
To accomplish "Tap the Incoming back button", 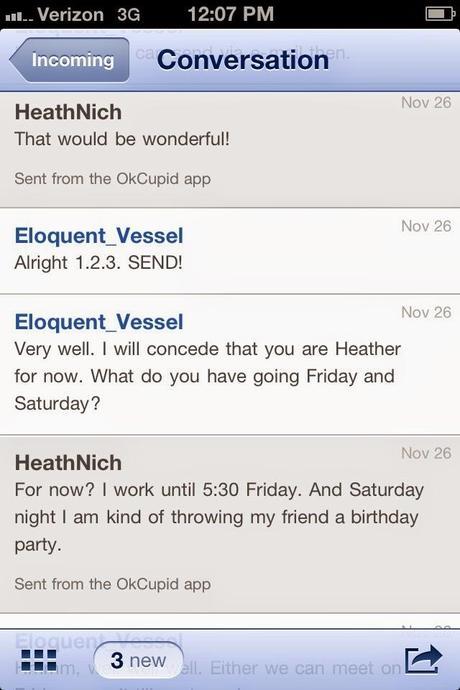I will [70, 60].
